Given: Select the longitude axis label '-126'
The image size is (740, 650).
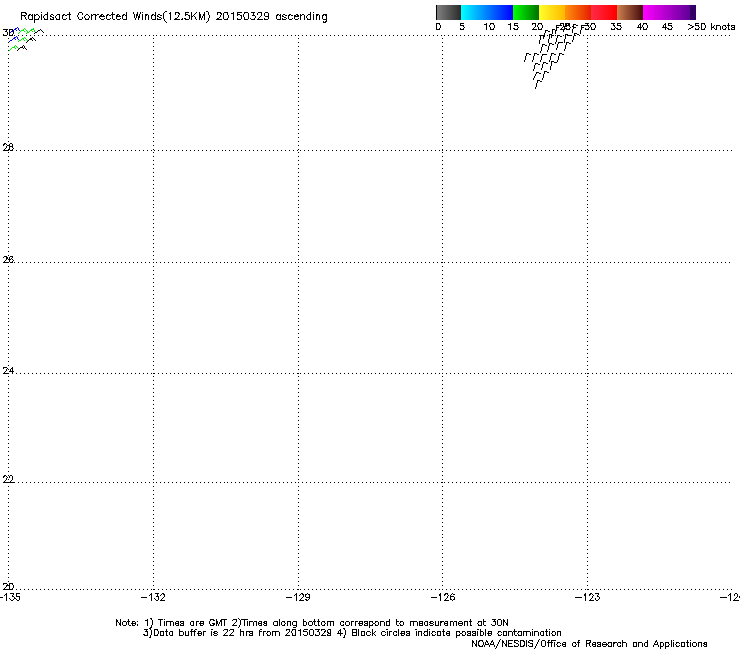Looking at the screenshot, I should pos(443,597).
